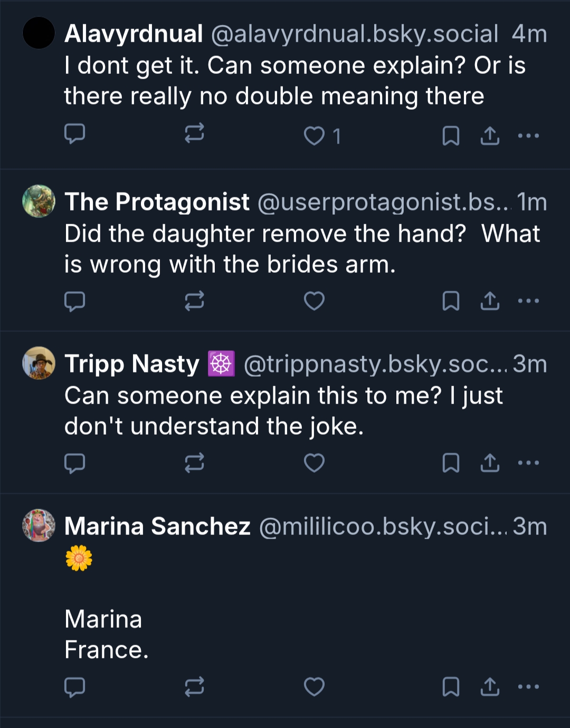Share Alavyrdnual's post
Screen dimensions: 570x728
[490, 136]
